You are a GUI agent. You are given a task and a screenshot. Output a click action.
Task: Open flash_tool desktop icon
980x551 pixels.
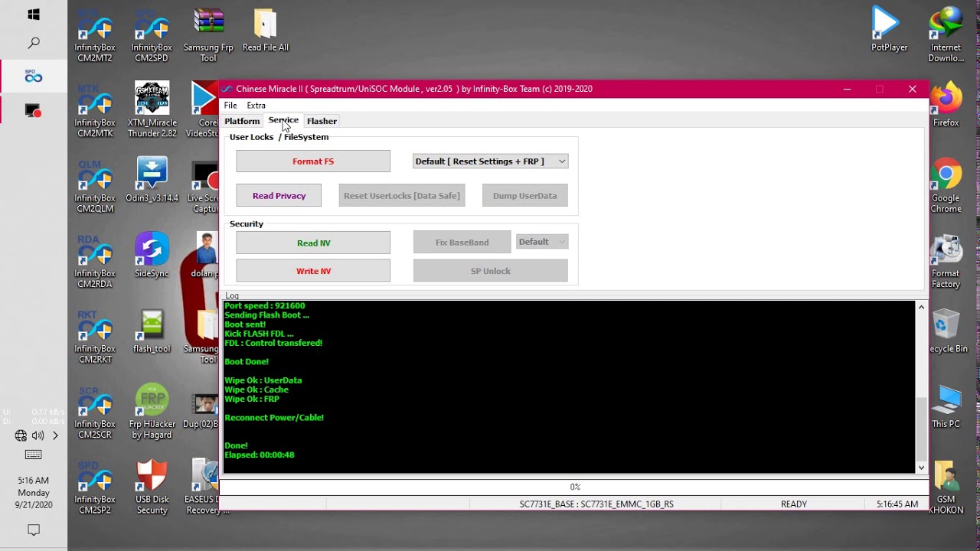coord(152,331)
